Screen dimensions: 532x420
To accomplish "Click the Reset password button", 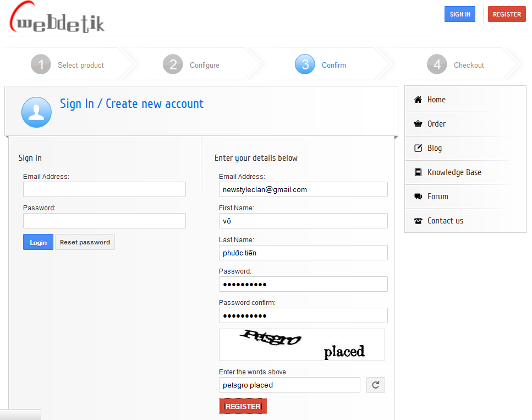I will [85, 242].
